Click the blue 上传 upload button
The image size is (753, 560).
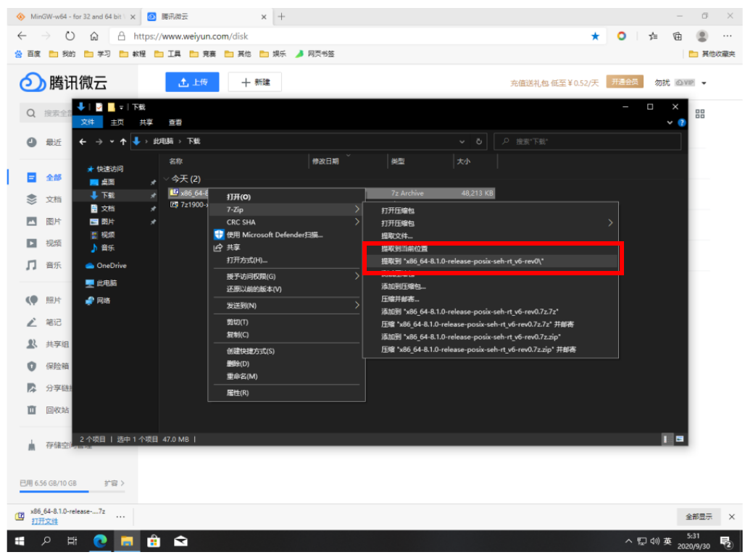(x=192, y=83)
